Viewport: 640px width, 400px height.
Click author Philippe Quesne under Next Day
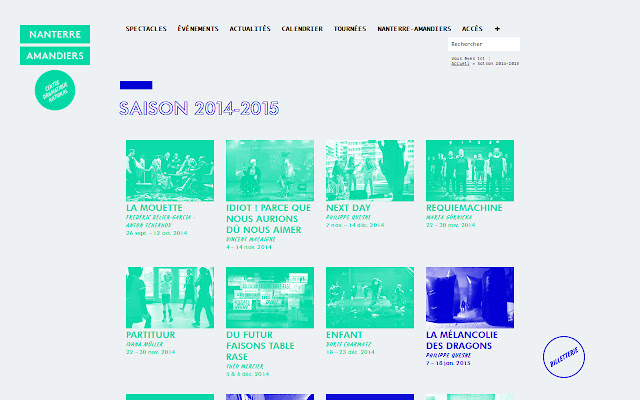348,218
